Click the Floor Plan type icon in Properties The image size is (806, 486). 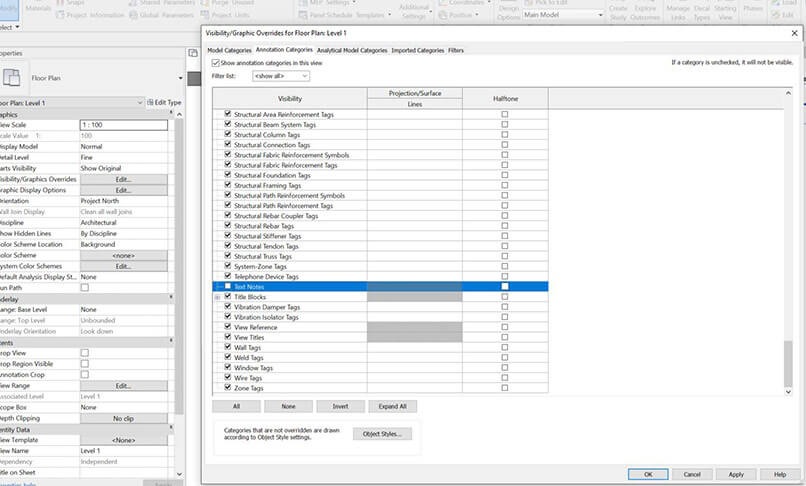12,78
